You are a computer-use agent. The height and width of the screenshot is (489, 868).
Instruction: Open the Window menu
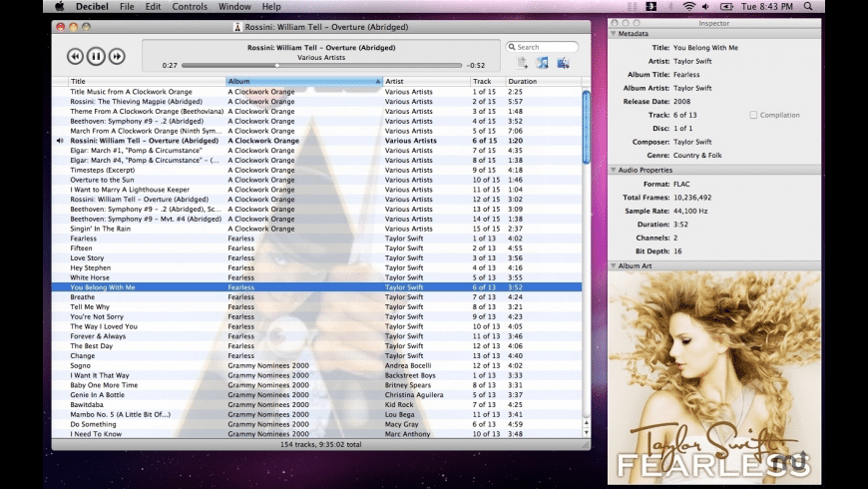click(234, 7)
